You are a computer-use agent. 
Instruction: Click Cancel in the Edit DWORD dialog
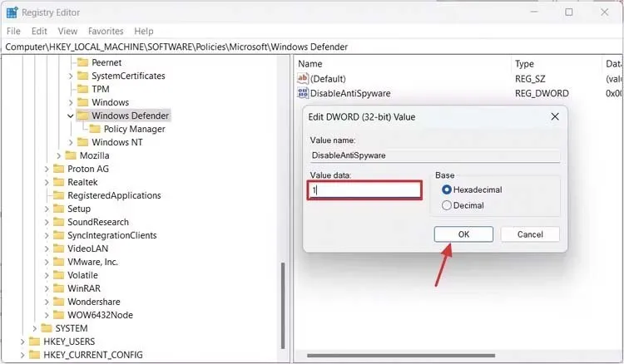(529, 234)
